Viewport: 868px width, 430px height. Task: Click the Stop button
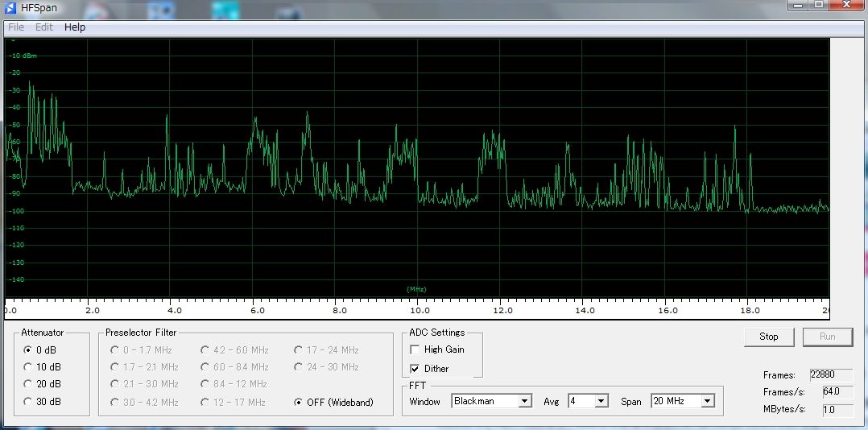coord(769,337)
